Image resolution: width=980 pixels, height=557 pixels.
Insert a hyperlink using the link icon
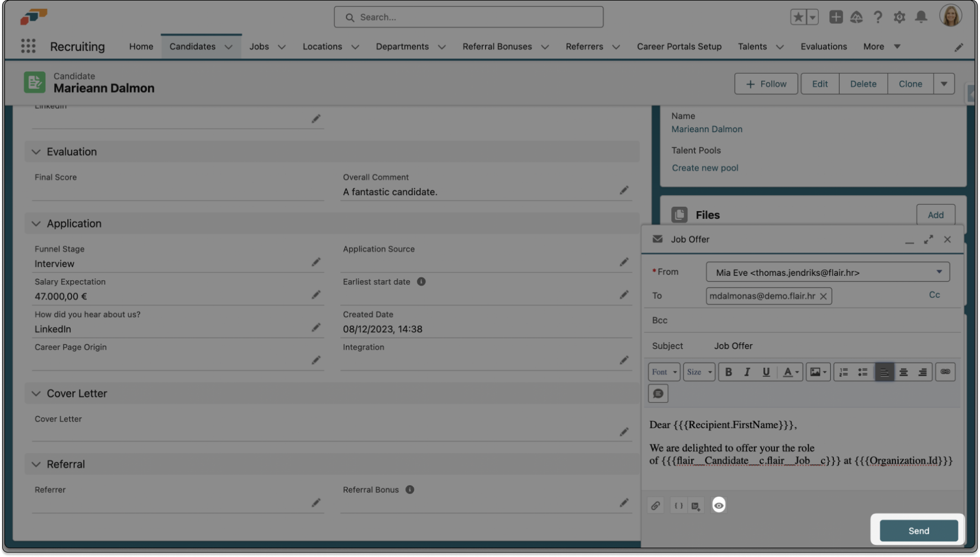[945, 372]
